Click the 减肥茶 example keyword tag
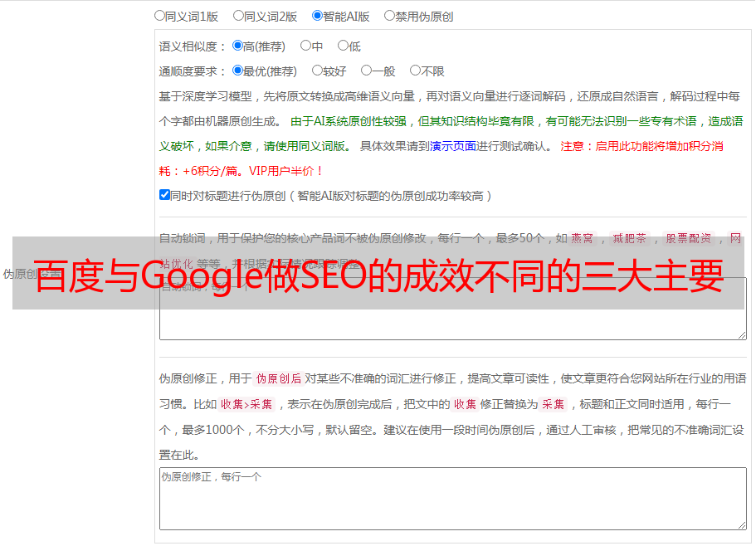756x546 pixels. 630,238
